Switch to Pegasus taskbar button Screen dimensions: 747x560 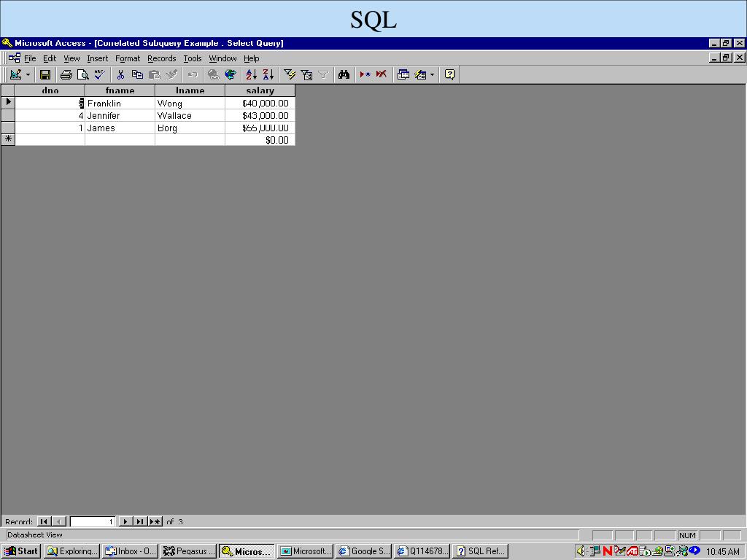click(x=189, y=551)
